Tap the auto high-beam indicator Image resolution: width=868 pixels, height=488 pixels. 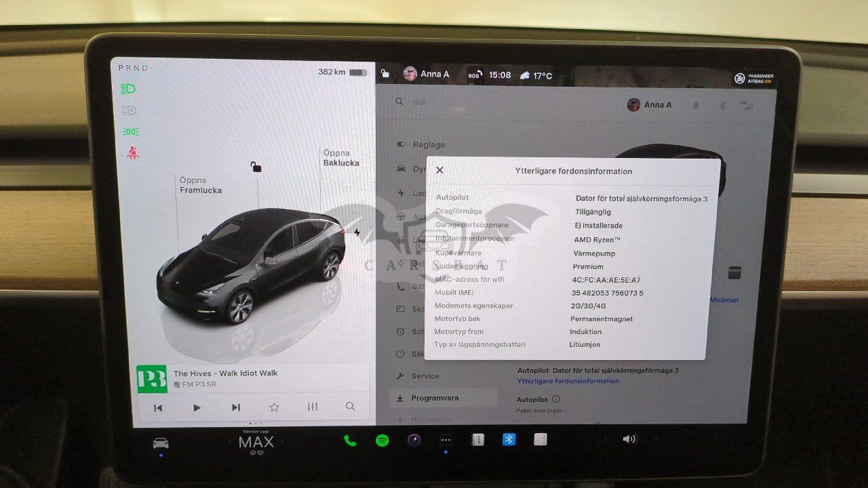(x=129, y=110)
